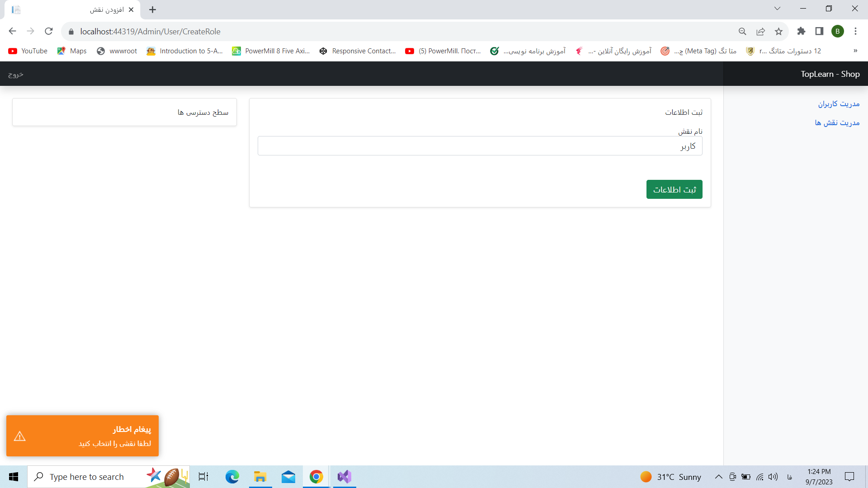Click the خروج logout link
868x488 pixels.
16,74
